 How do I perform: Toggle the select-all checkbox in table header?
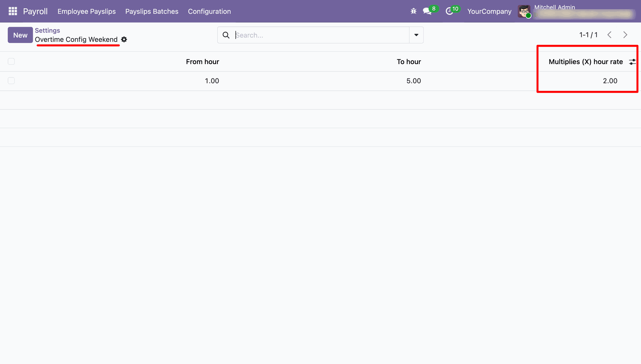11,61
